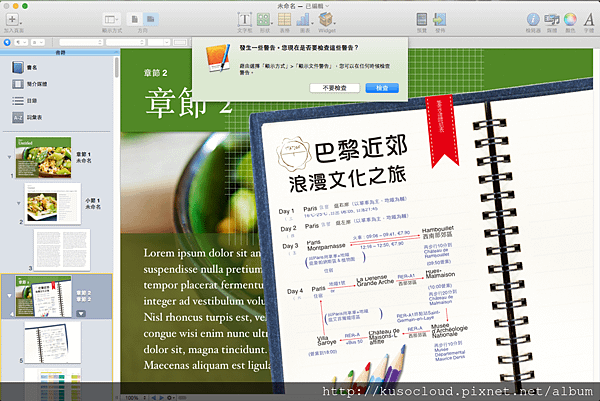The height and width of the screenshot is (401, 600).
Task: Click the 章節 2 large title on page
Action: click(x=189, y=102)
